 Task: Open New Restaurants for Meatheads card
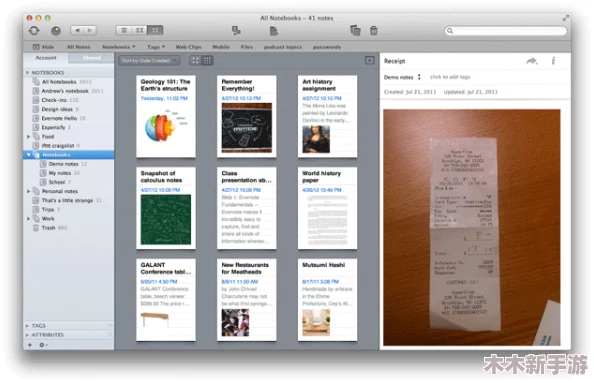[x=247, y=300]
